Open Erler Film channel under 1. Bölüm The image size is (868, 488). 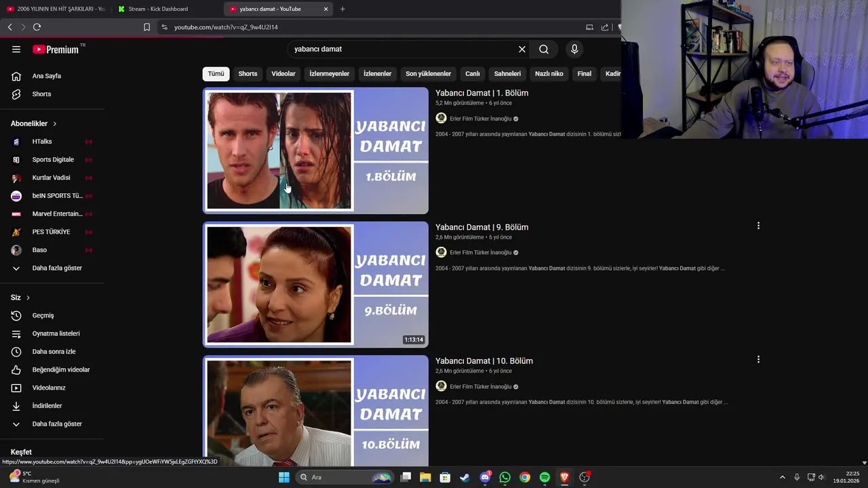(480, 119)
